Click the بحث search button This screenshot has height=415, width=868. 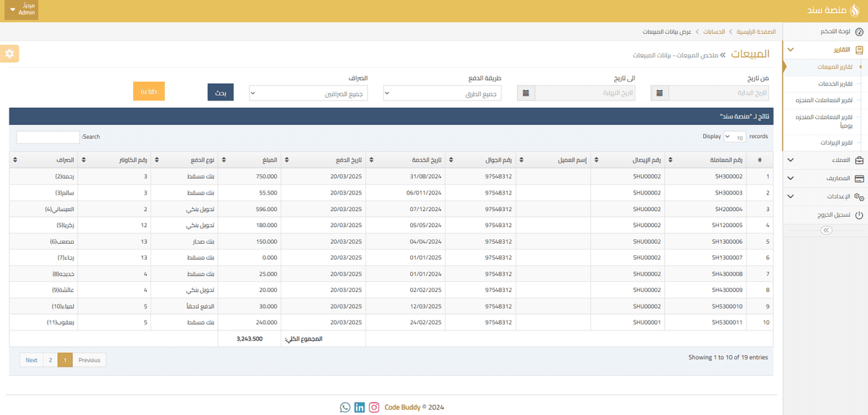pyautogui.click(x=220, y=93)
